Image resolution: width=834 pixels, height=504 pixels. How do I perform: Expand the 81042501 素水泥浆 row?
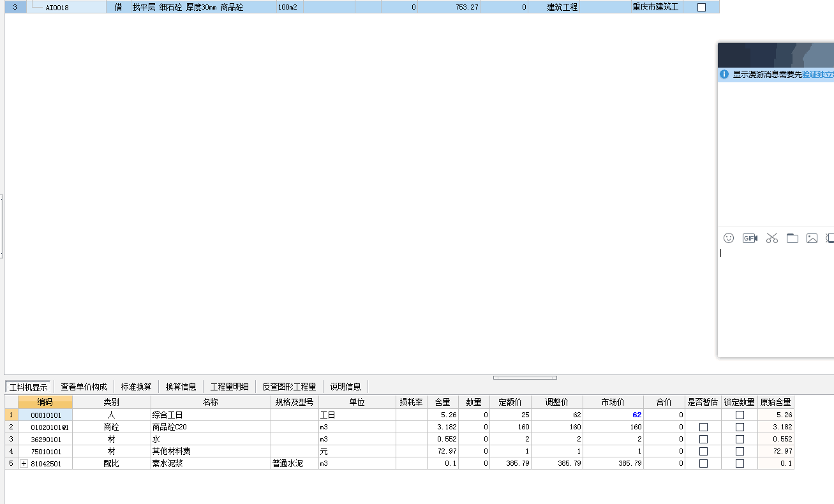click(x=24, y=464)
